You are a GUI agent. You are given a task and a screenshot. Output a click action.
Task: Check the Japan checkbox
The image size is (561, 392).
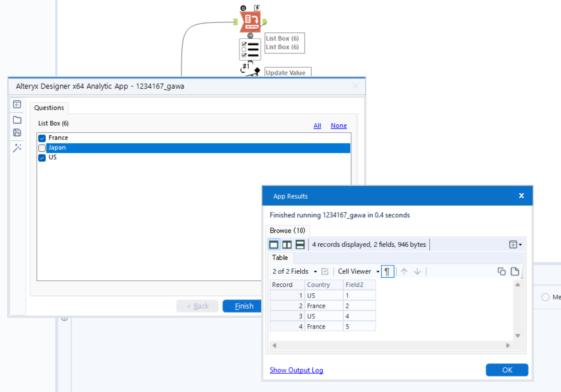pos(42,148)
